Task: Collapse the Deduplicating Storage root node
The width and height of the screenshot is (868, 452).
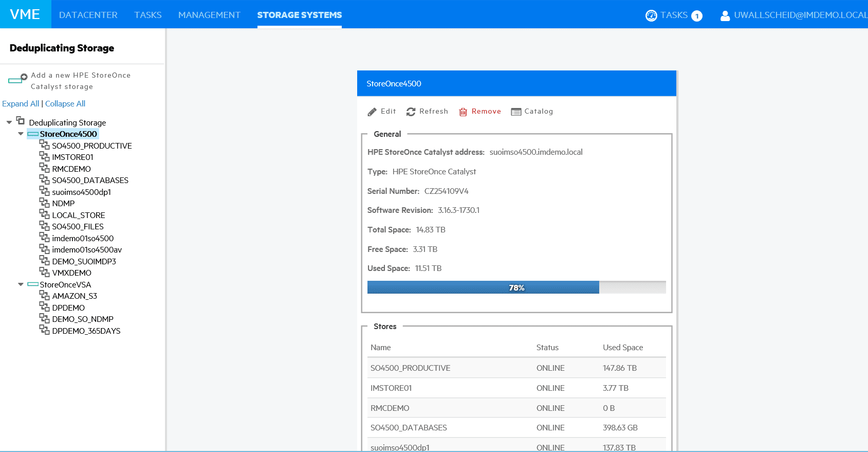Action: click(x=9, y=122)
